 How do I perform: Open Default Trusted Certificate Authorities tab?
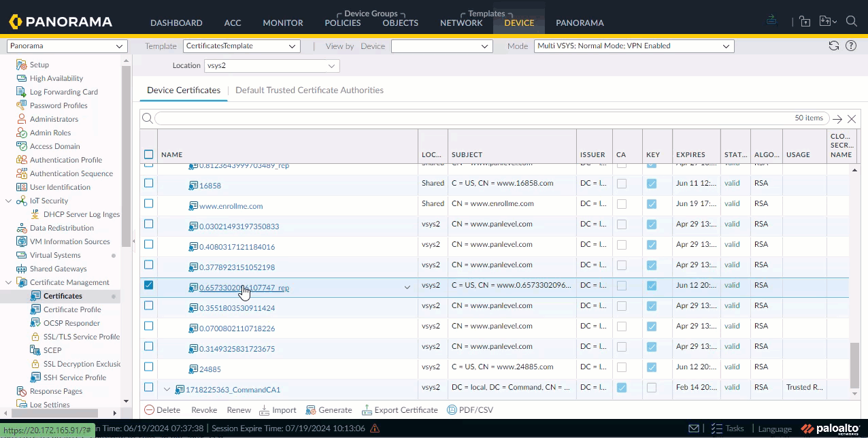[x=310, y=90]
